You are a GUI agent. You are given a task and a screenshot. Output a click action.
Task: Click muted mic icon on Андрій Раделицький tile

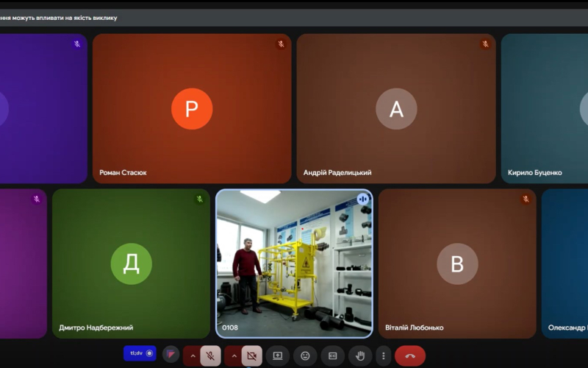pos(485,44)
